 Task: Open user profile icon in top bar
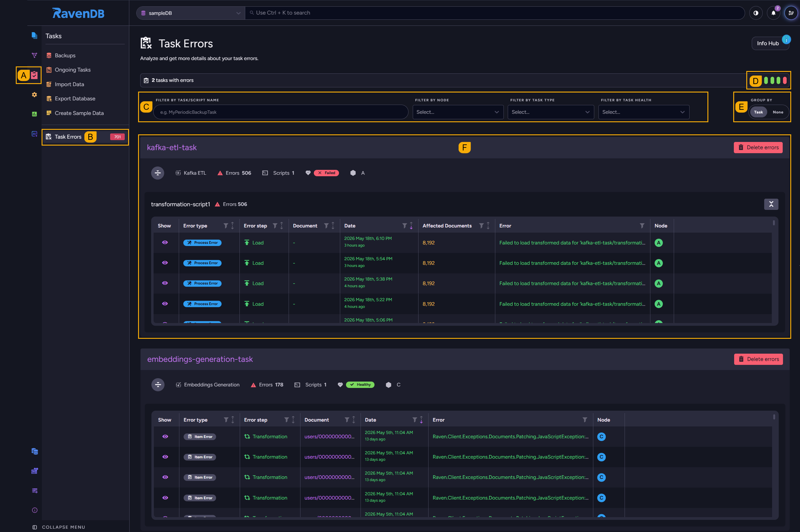(x=791, y=13)
